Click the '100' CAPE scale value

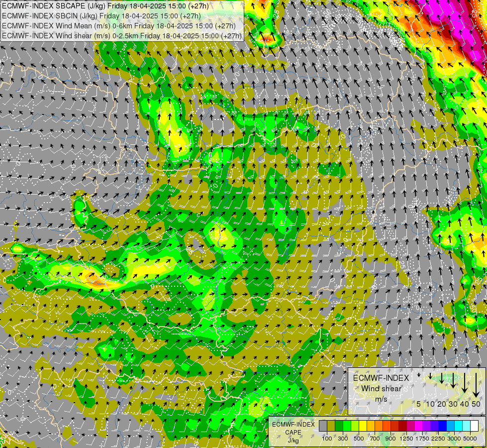point(327,439)
